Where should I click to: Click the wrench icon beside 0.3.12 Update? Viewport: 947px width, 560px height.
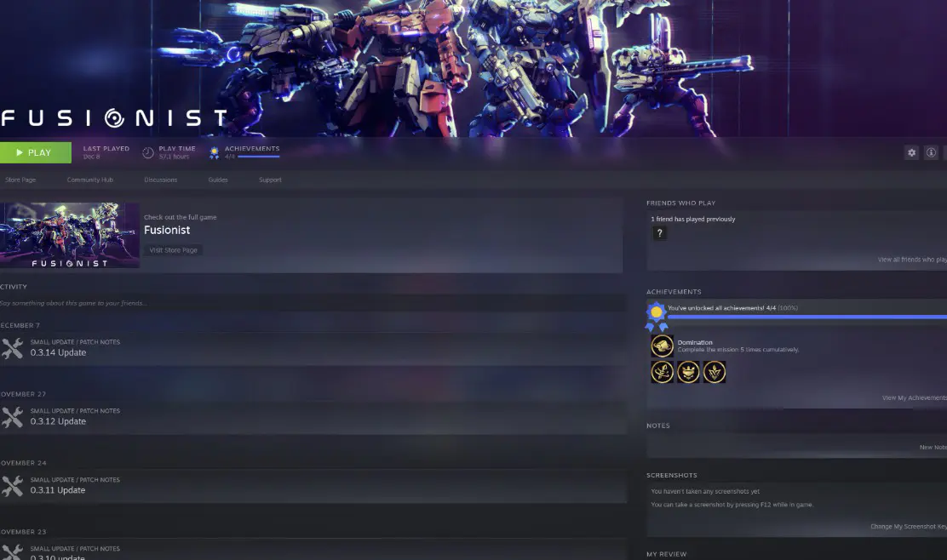pyautogui.click(x=12, y=417)
